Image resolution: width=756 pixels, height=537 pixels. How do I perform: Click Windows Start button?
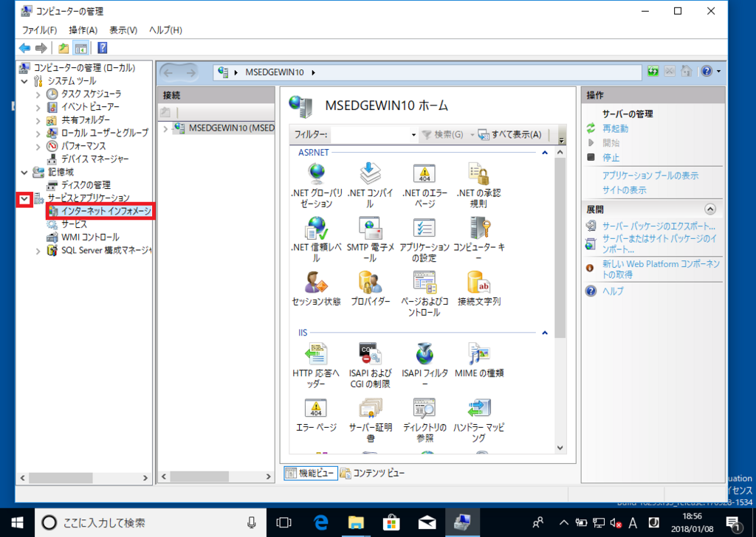click(x=18, y=522)
